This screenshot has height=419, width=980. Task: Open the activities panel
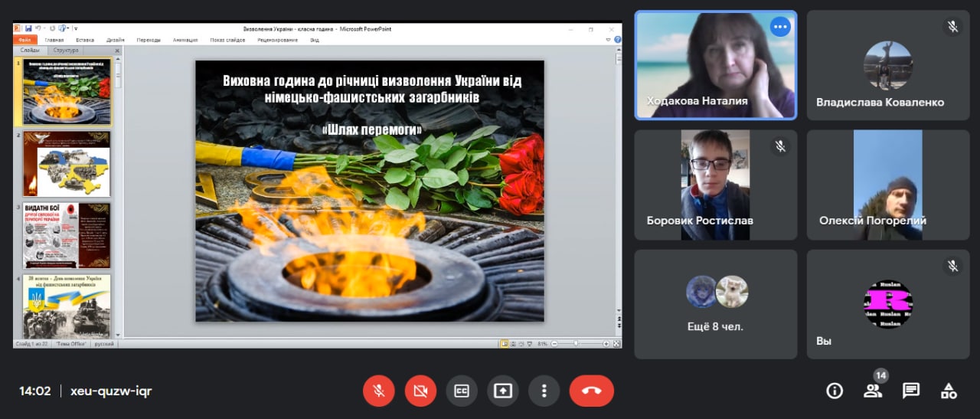coord(949,391)
